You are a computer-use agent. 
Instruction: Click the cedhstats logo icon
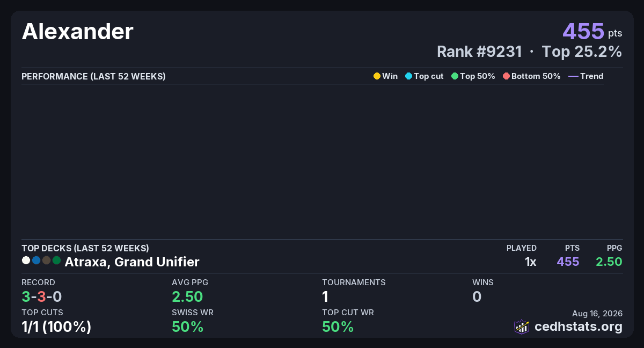(x=522, y=327)
